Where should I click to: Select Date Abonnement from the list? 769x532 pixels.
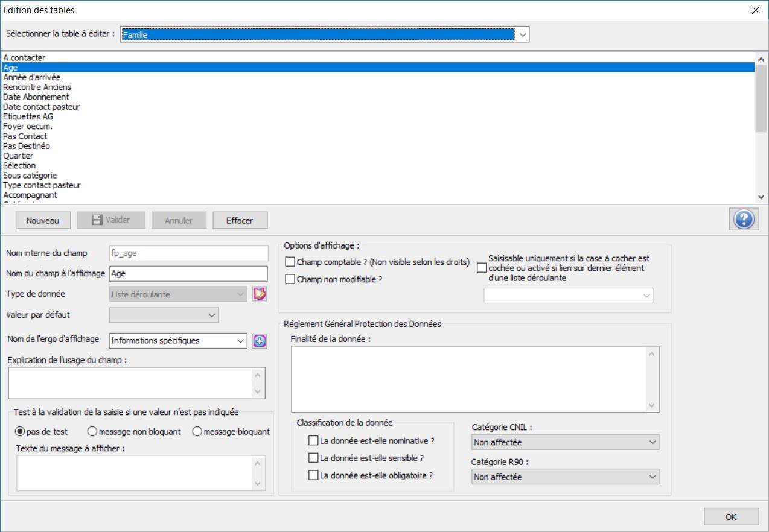click(36, 97)
